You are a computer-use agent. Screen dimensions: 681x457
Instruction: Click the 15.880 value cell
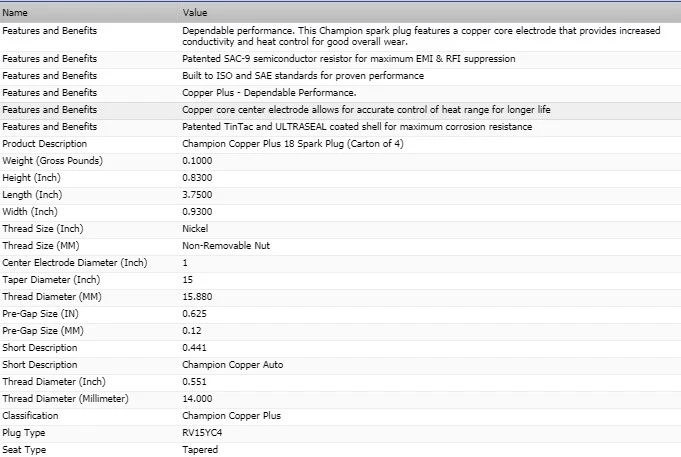point(197,297)
